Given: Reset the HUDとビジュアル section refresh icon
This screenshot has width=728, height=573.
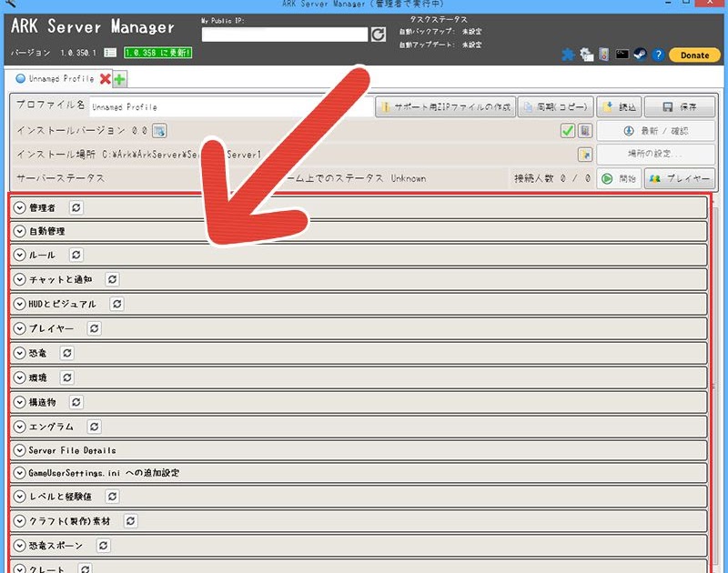Looking at the screenshot, I should click(117, 304).
